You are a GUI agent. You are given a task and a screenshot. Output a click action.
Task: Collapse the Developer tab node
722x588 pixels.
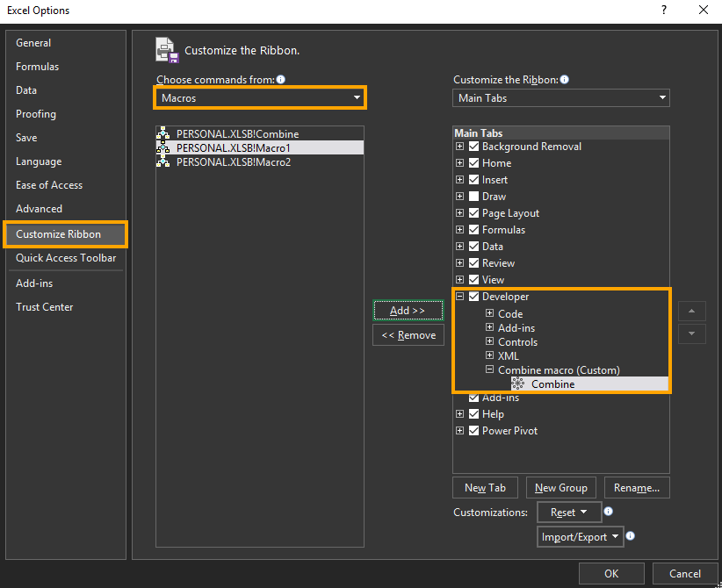pyautogui.click(x=459, y=297)
